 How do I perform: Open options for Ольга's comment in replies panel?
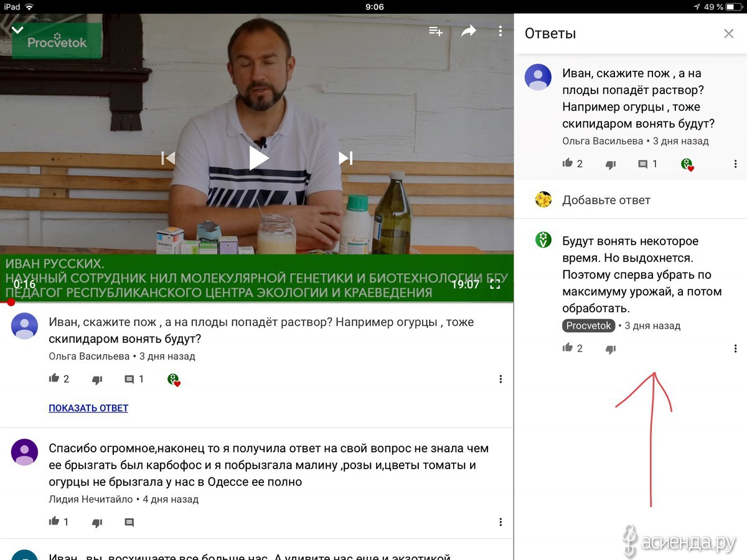(735, 164)
